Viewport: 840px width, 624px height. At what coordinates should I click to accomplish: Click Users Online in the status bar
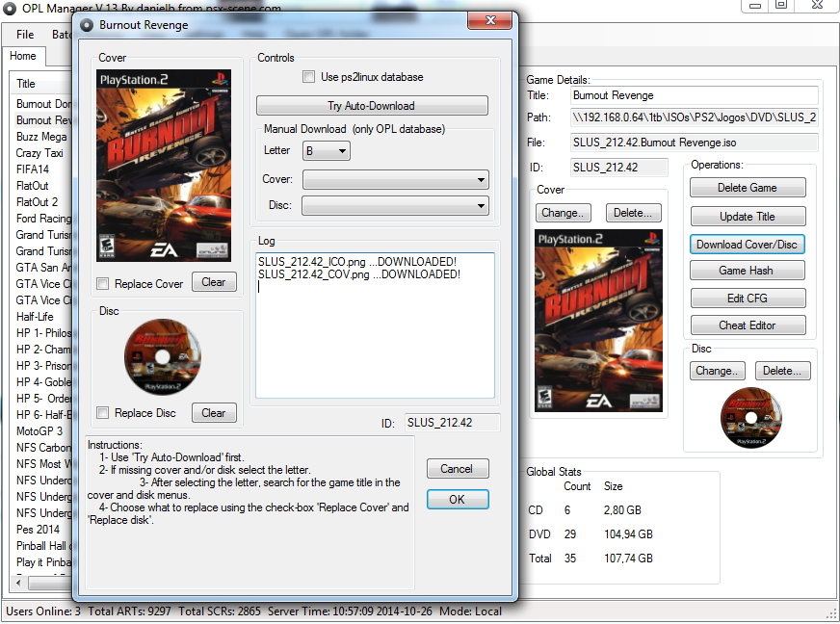pyautogui.click(x=42, y=611)
